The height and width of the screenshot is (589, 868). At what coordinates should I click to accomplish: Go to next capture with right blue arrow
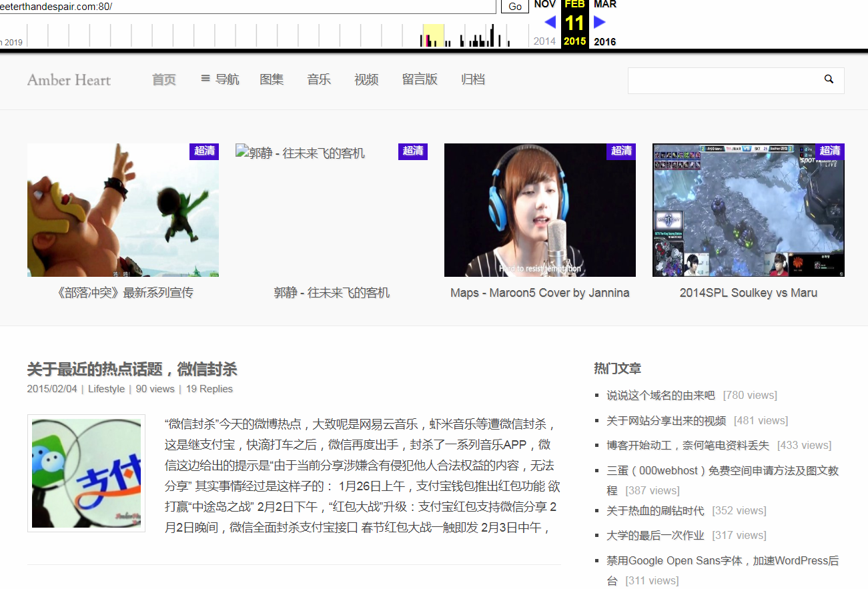click(x=600, y=22)
